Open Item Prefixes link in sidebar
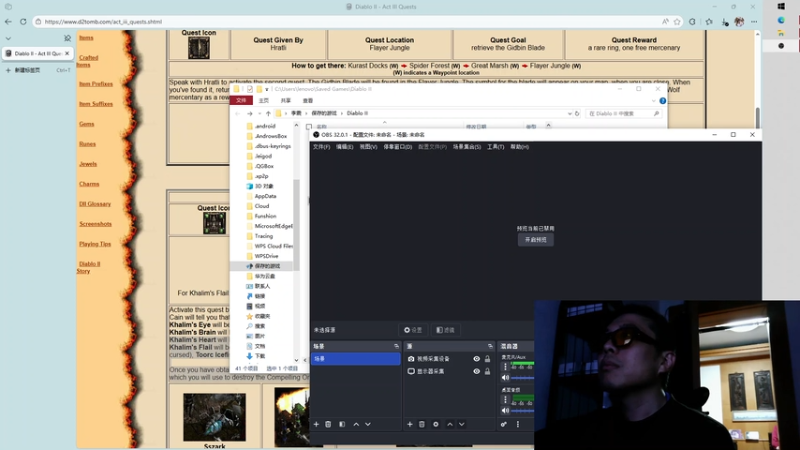The image size is (800, 450). [x=96, y=84]
